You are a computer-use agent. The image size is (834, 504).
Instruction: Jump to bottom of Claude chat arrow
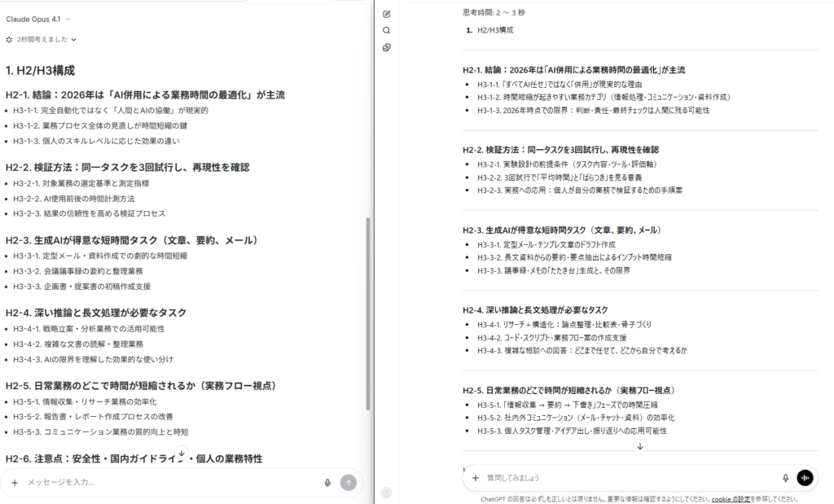(x=182, y=454)
